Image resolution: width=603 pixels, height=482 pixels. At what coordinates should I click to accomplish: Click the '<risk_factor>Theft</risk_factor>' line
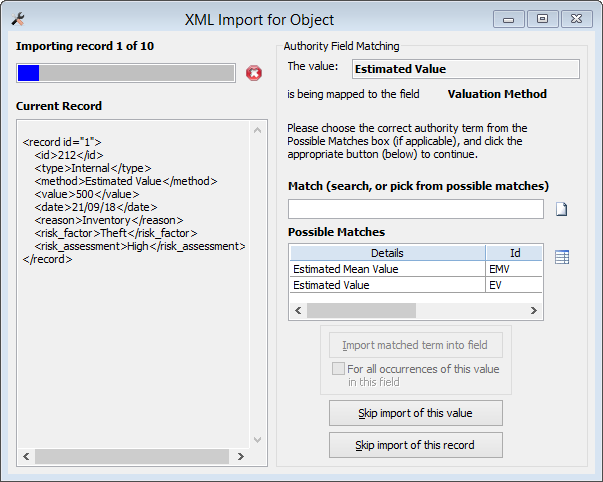click(116, 233)
